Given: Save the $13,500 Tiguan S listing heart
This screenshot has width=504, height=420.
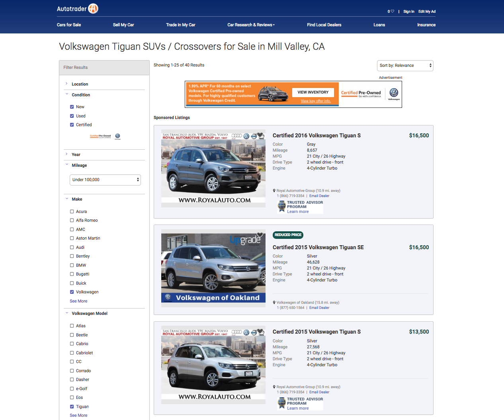Looking at the screenshot, I should coord(260,332).
